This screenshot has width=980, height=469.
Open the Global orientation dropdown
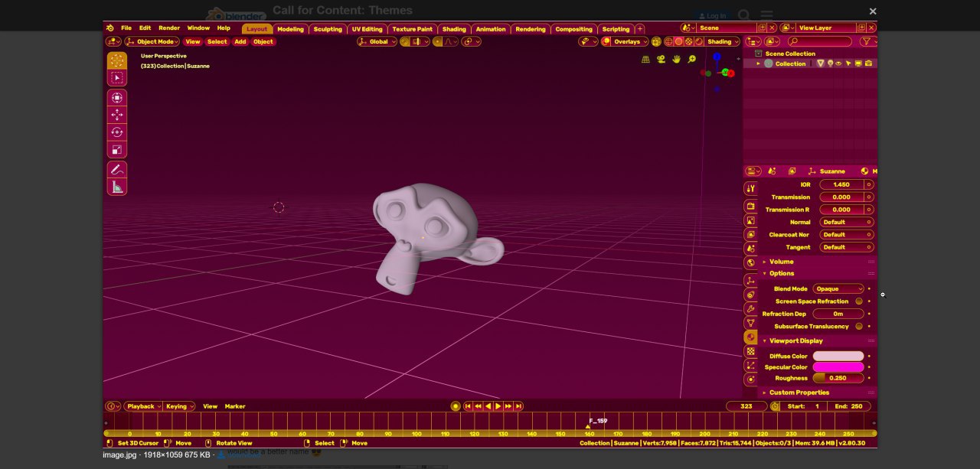(x=377, y=41)
